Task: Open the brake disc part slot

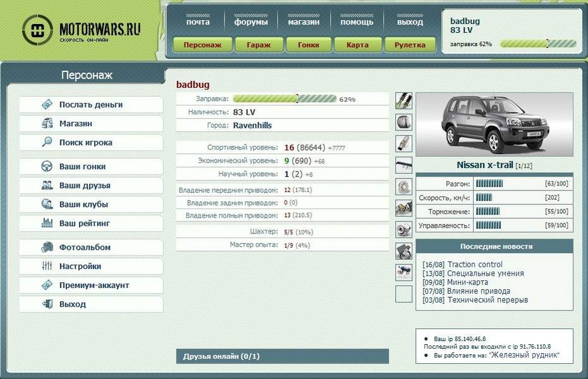Action: pyautogui.click(x=404, y=187)
